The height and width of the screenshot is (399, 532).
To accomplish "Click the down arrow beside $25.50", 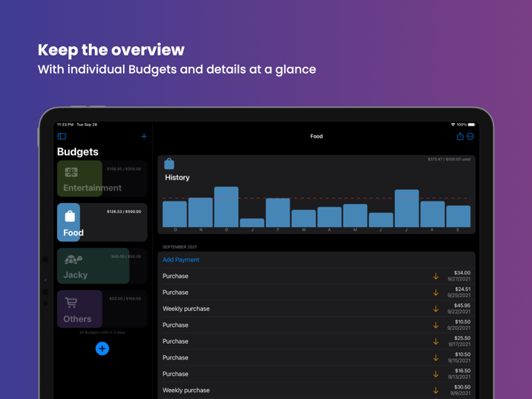I will [x=435, y=341].
